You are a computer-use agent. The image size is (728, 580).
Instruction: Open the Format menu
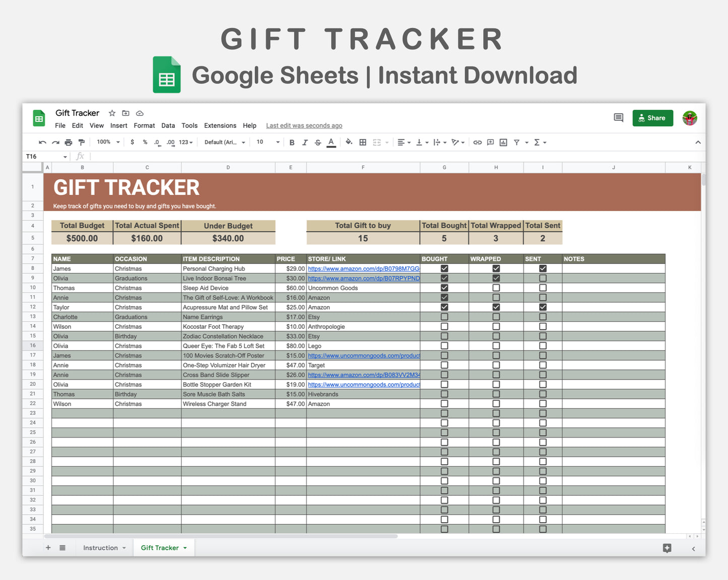point(144,125)
